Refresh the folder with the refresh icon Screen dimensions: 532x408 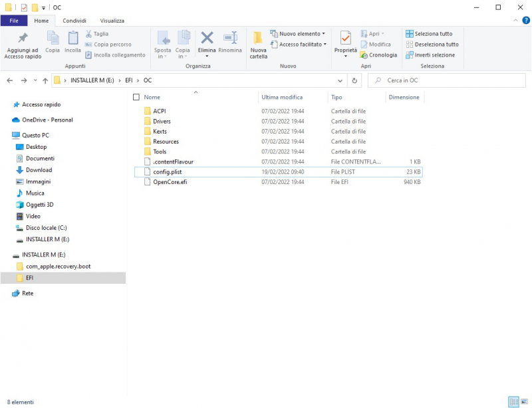point(354,80)
